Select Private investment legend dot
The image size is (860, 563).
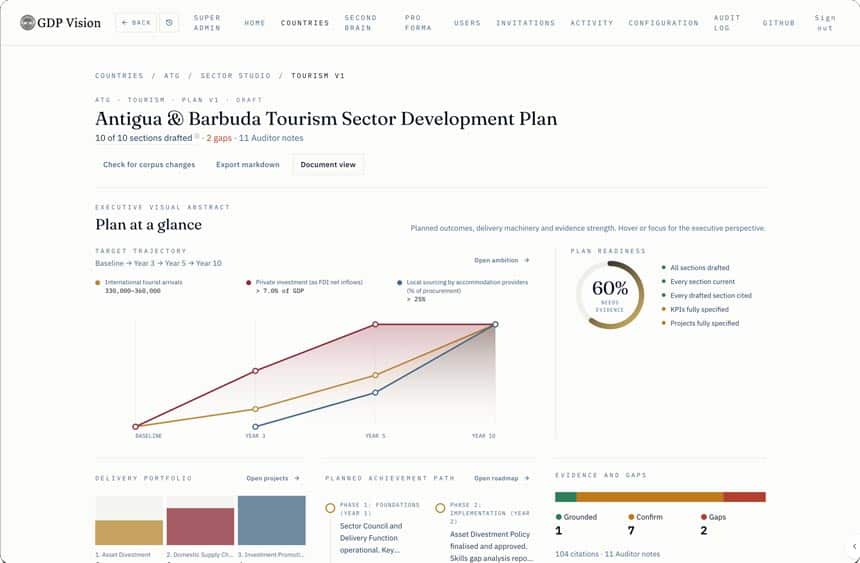(x=248, y=283)
